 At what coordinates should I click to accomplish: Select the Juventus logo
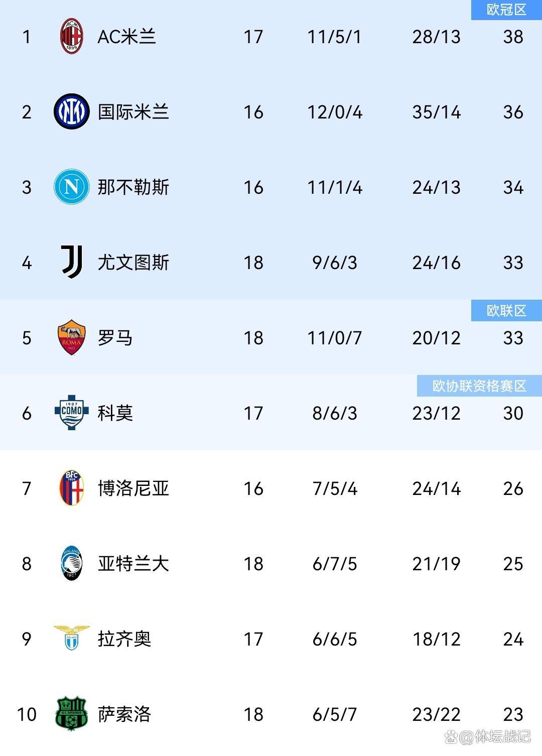point(71,262)
